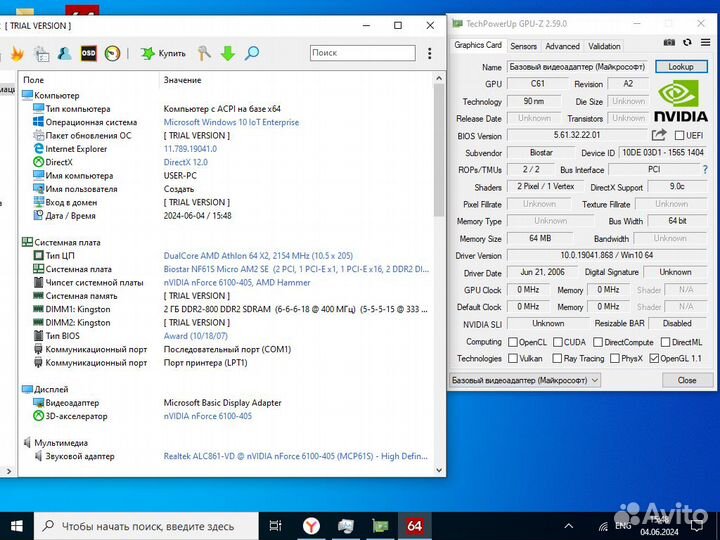
Task: Click the GPU-Z refresh icon
Action: [687, 42]
